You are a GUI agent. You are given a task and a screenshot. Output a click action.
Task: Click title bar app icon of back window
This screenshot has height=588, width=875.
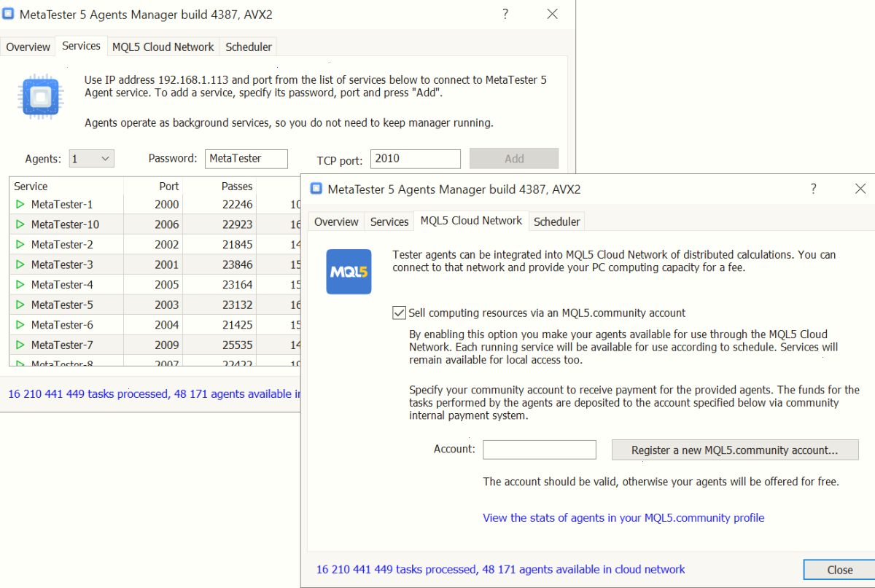(x=8, y=14)
